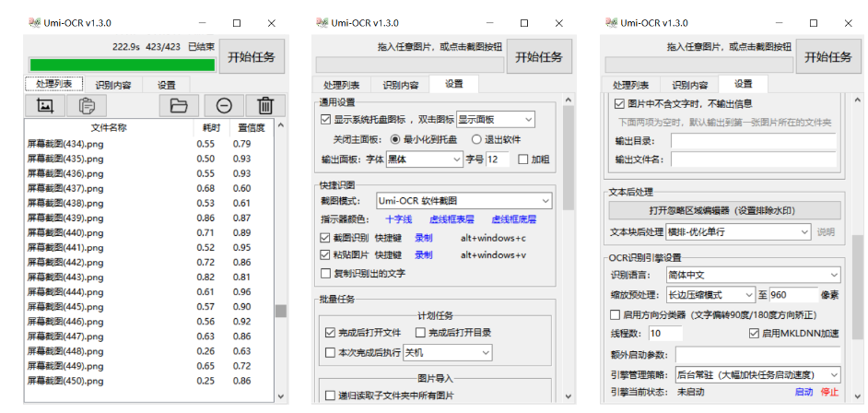
Task: Click the Umi-OCR app icon in right window title
Action: click(612, 23)
